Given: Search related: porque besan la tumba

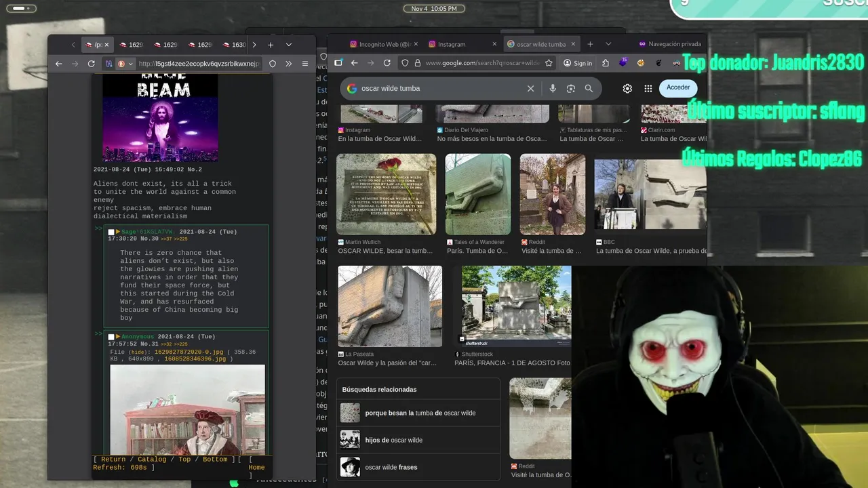Looking at the screenshot, I should [418, 413].
